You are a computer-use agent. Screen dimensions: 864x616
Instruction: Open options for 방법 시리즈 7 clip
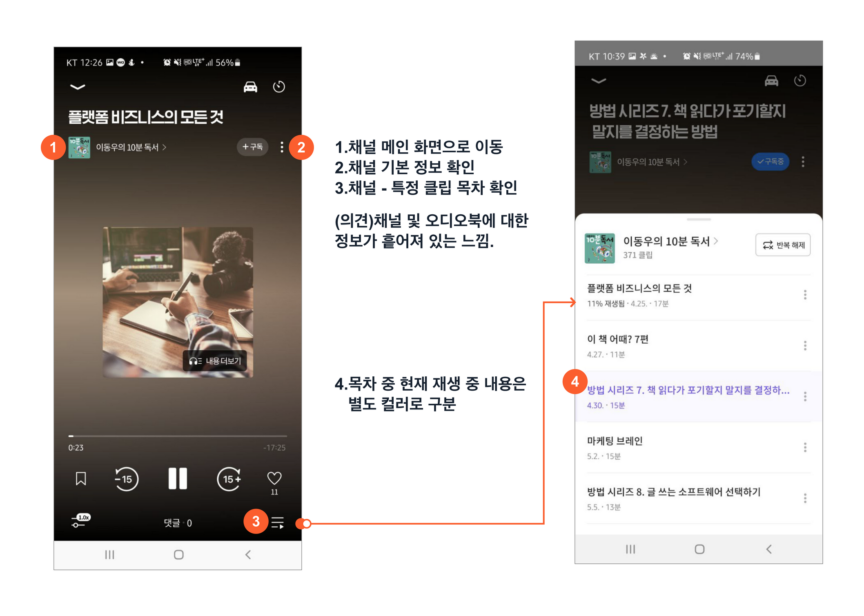[805, 396]
